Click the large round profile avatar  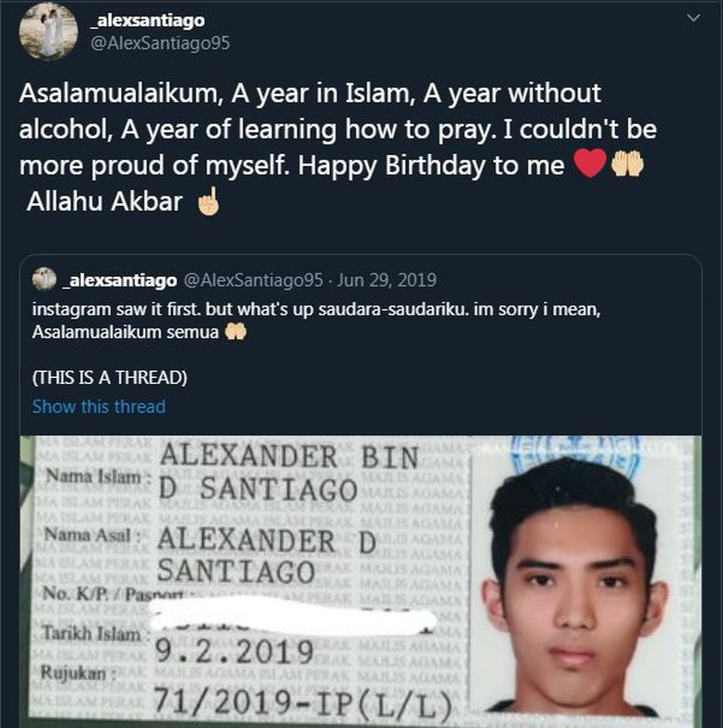pos(48,31)
